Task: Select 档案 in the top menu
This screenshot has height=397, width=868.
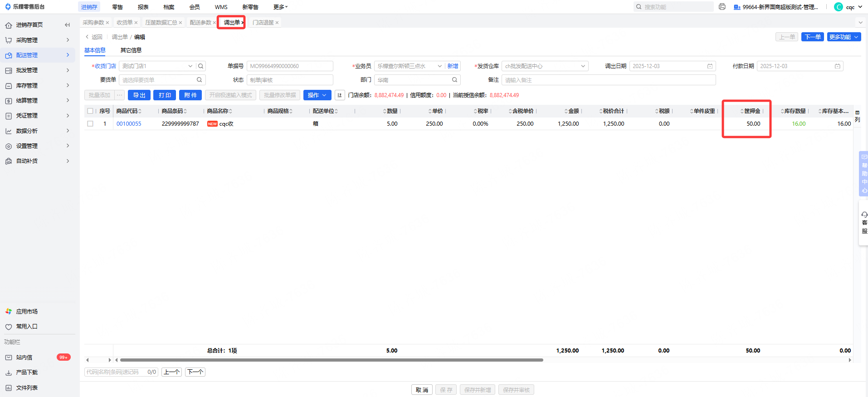Action: 169,7
